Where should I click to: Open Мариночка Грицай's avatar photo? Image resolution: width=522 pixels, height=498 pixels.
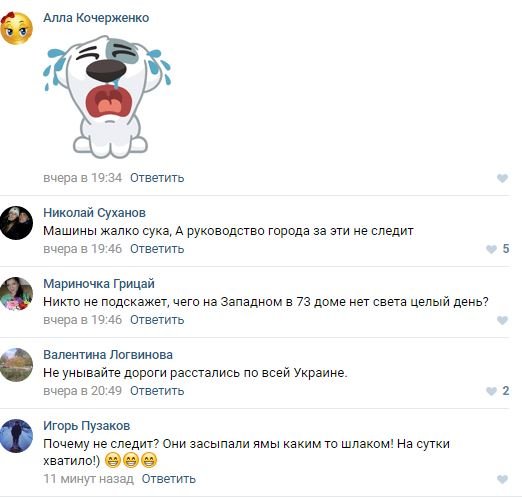[16, 294]
